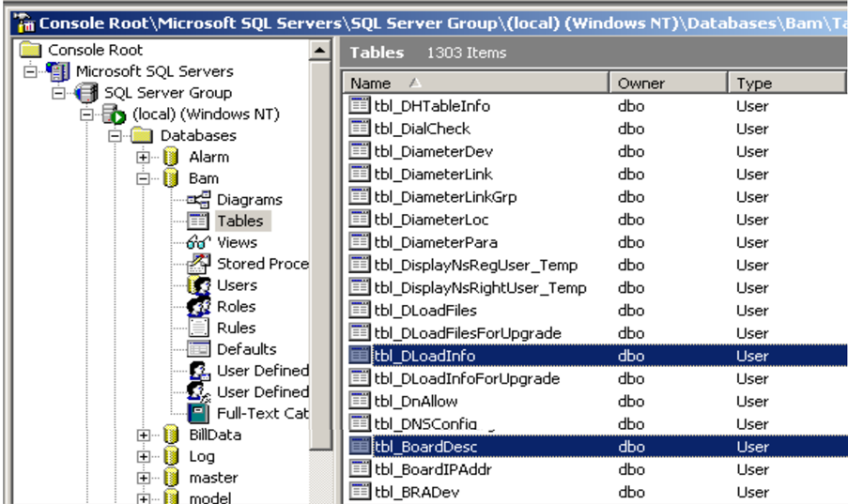This screenshot has height=504, width=848.
Task: Expand the master database node
Action: 143,478
